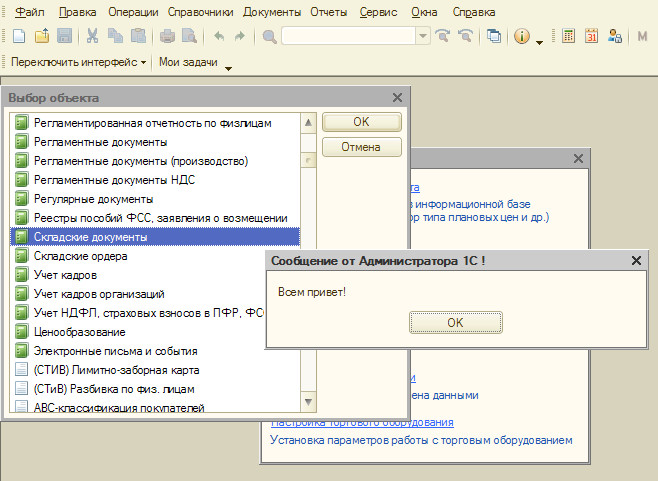Screen dimensions: 658x481
Task: Click the New document toolbar icon
Action: 19,37
